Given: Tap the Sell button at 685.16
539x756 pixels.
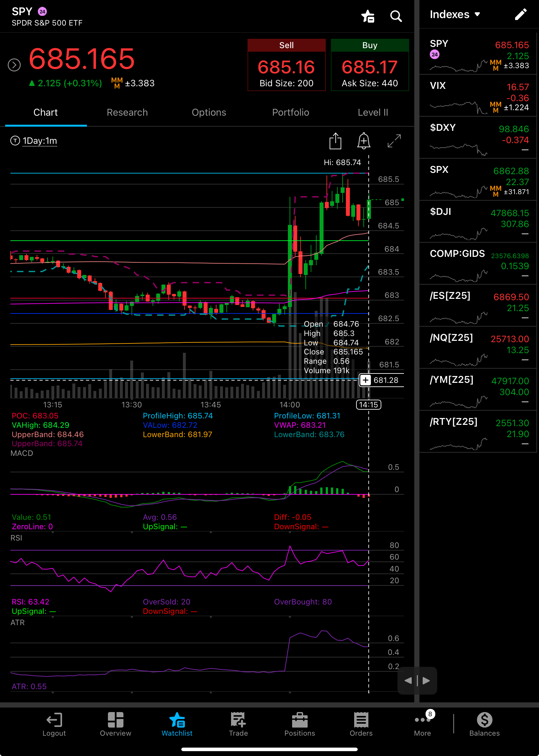Looking at the screenshot, I should (x=286, y=65).
